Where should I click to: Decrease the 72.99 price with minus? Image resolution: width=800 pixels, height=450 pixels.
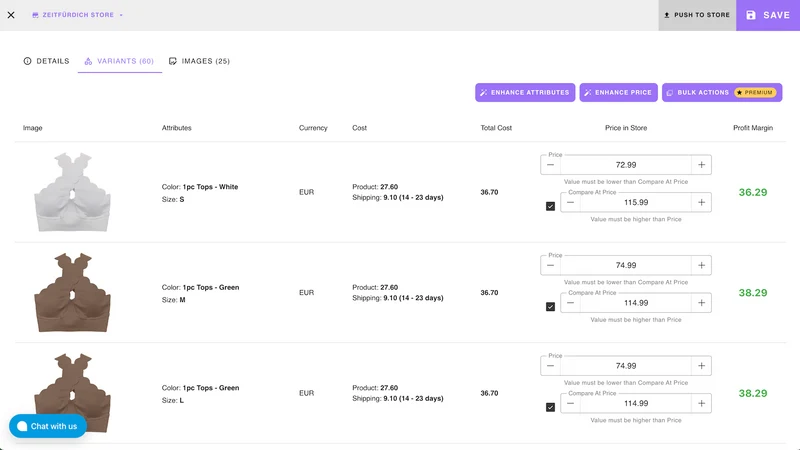coord(551,165)
